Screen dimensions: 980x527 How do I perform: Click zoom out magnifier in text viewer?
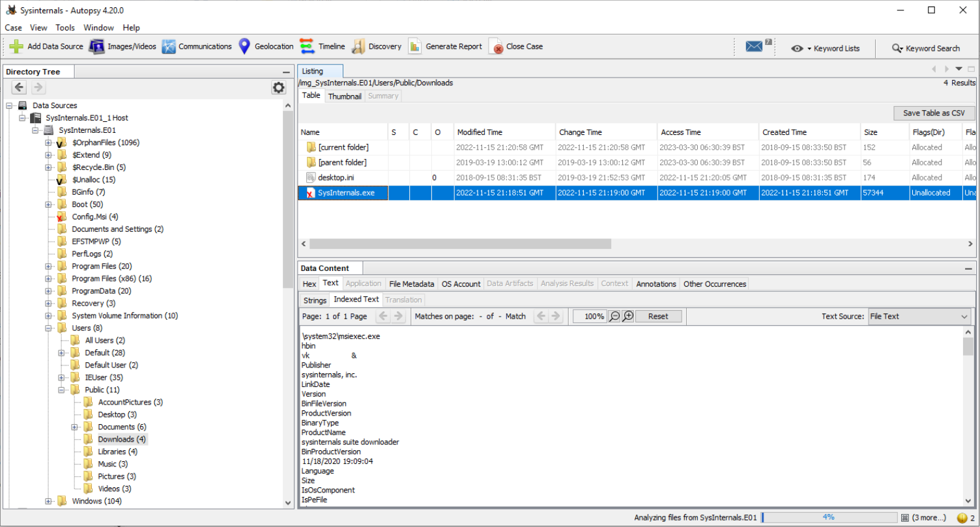pyautogui.click(x=614, y=316)
